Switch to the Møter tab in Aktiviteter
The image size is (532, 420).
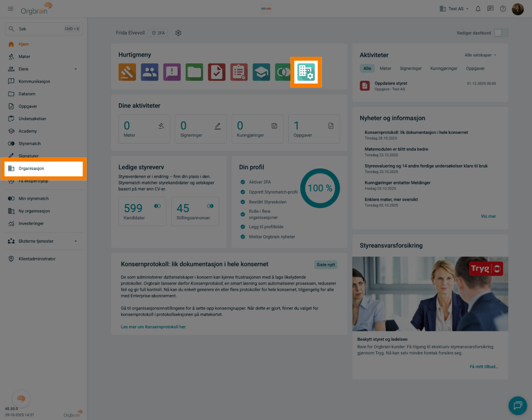385,68
